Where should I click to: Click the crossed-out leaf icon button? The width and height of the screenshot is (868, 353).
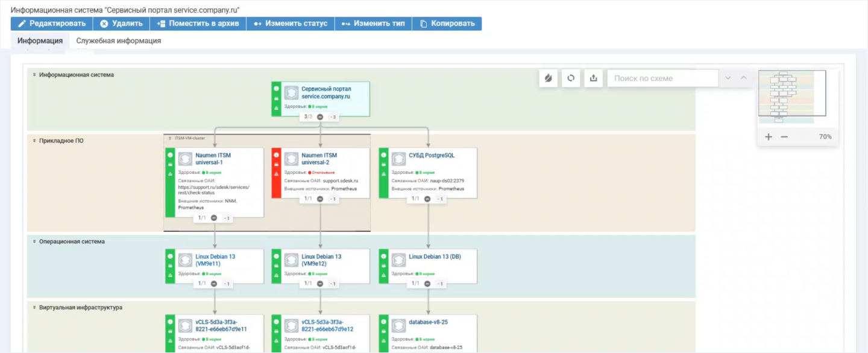tap(548, 78)
